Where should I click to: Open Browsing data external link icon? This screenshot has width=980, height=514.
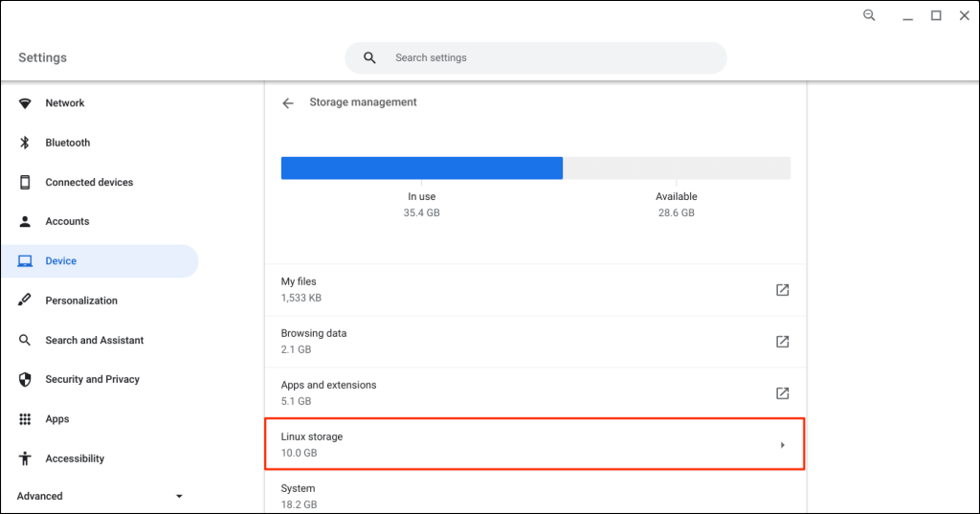coord(782,341)
